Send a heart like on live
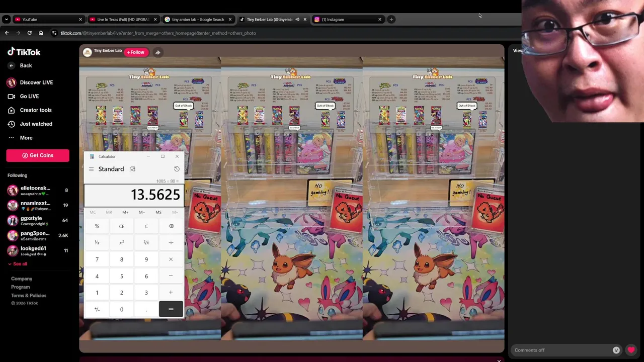 [x=631, y=350]
